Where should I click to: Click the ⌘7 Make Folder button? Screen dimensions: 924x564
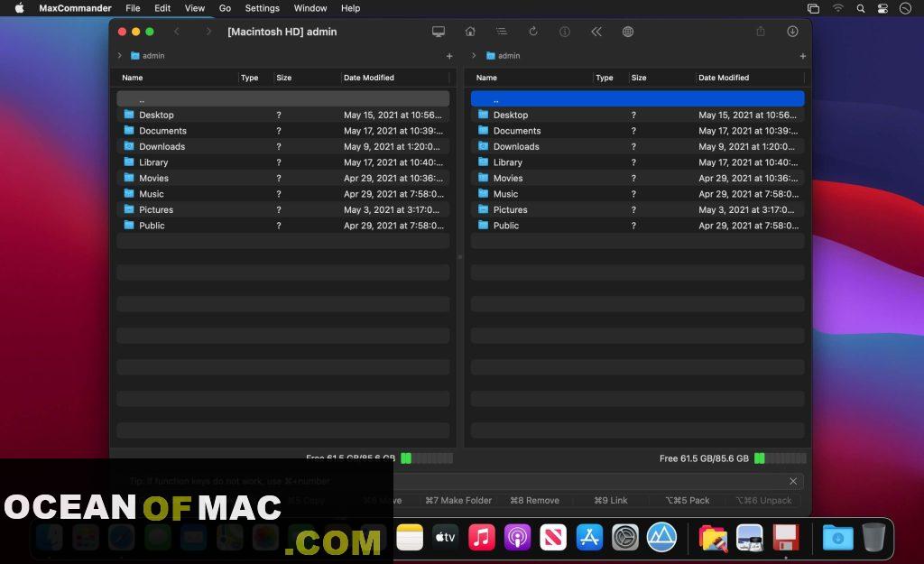coord(458,500)
